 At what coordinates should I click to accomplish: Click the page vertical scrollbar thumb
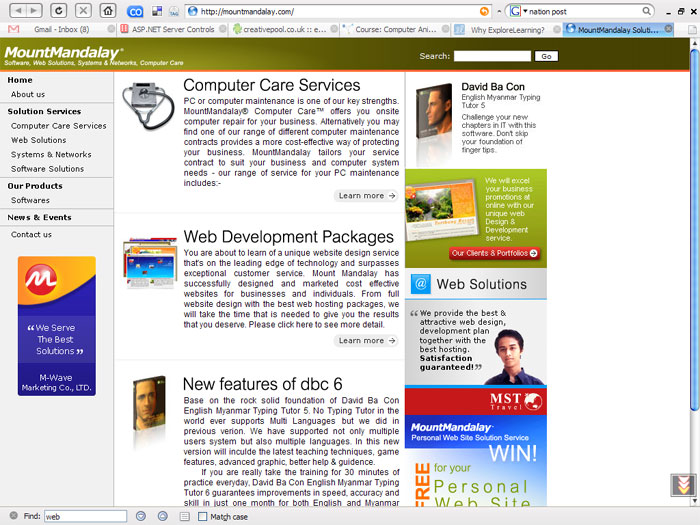coord(694,230)
